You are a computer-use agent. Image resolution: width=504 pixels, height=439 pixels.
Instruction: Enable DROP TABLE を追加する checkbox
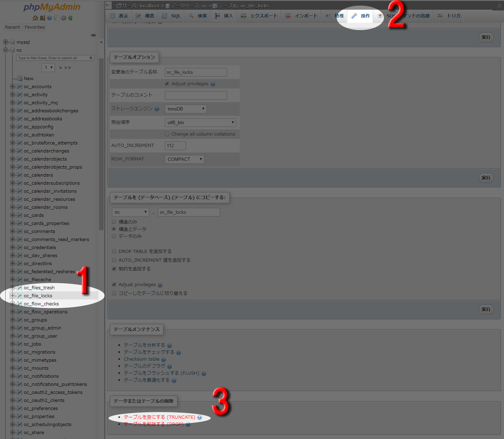click(x=114, y=251)
